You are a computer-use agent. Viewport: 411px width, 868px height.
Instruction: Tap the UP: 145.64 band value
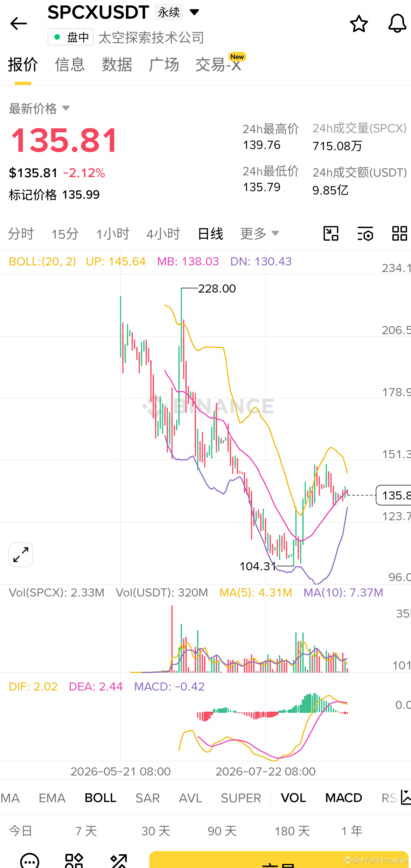coord(116,262)
